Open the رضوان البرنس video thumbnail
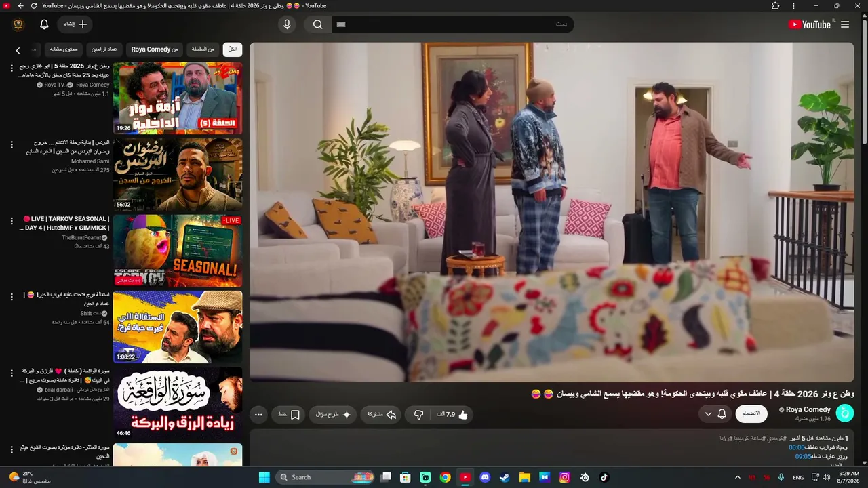The width and height of the screenshot is (868, 488). click(x=178, y=175)
